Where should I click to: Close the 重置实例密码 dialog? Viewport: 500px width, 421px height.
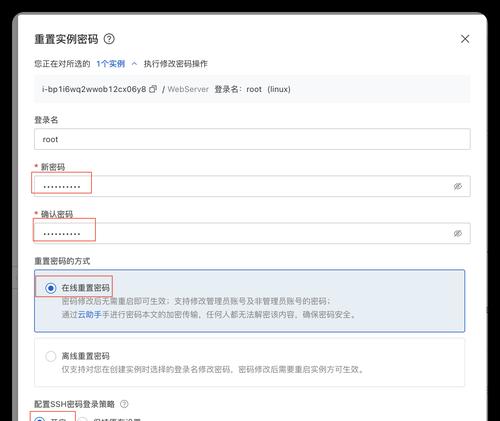465,39
